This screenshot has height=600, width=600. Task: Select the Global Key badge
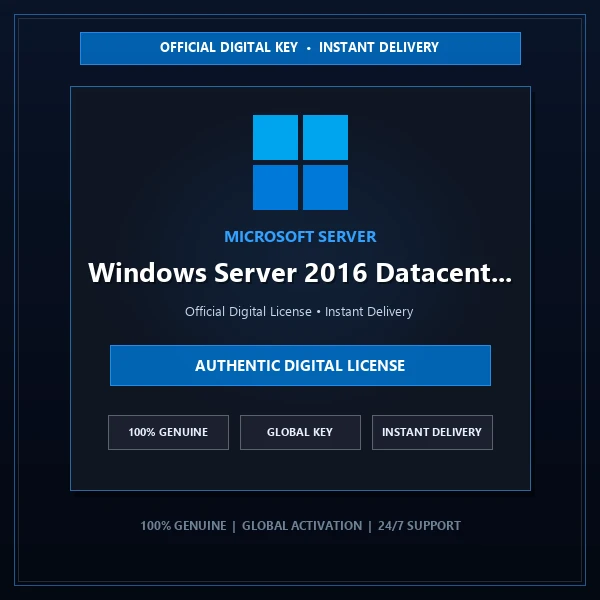[x=300, y=432]
